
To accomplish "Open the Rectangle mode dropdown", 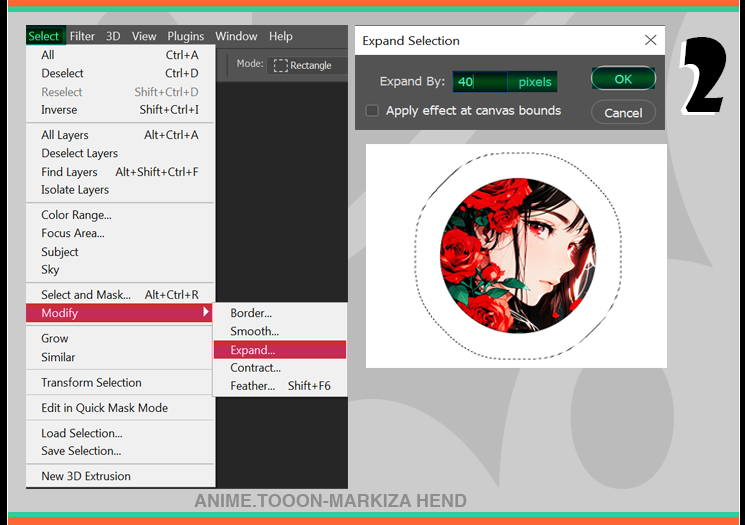I will pyautogui.click(x=307, y=65).
